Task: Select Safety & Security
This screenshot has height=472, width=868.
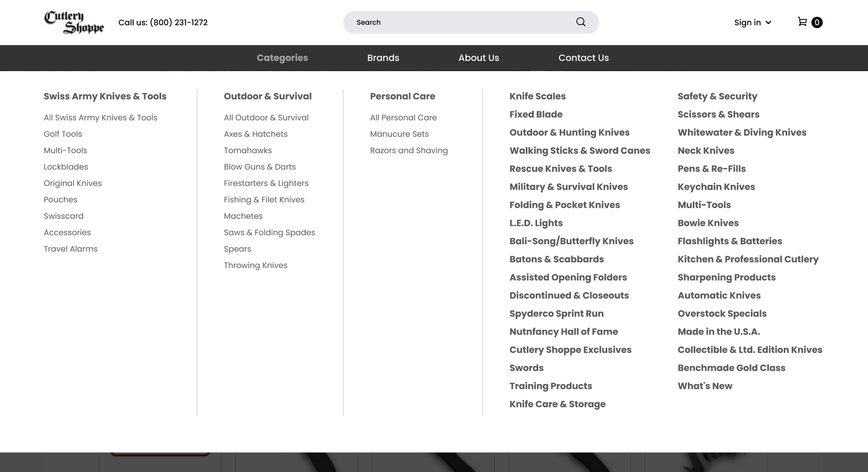Action: (x=718, y=96)
